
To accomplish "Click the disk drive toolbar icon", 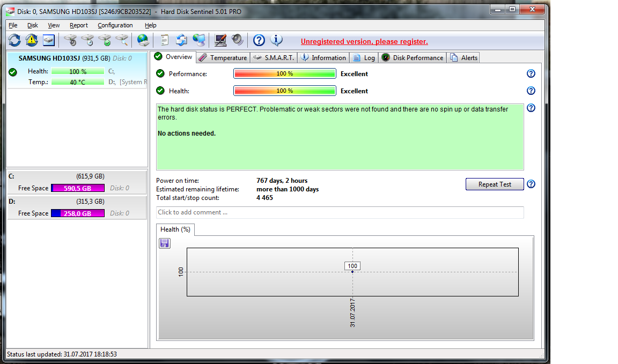I will coord(48,40).
